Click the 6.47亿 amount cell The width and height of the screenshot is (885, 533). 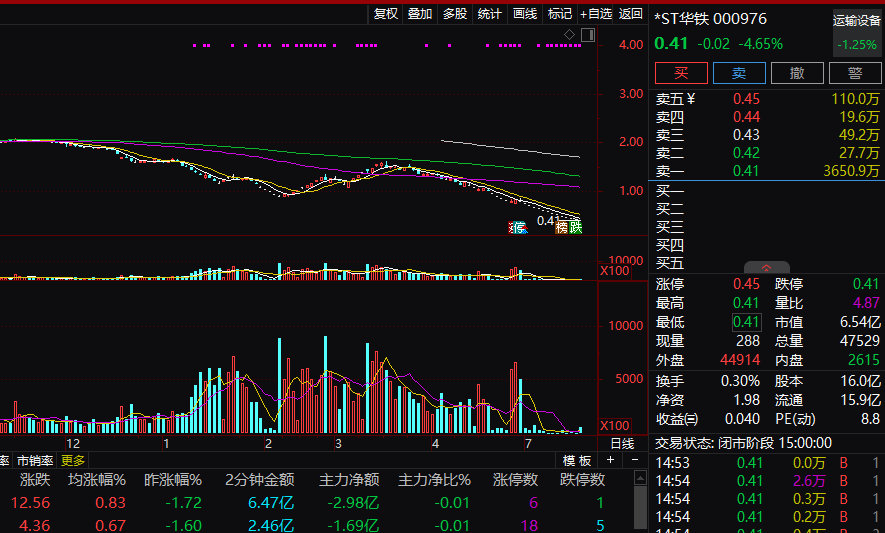click(x=271, y=503)
